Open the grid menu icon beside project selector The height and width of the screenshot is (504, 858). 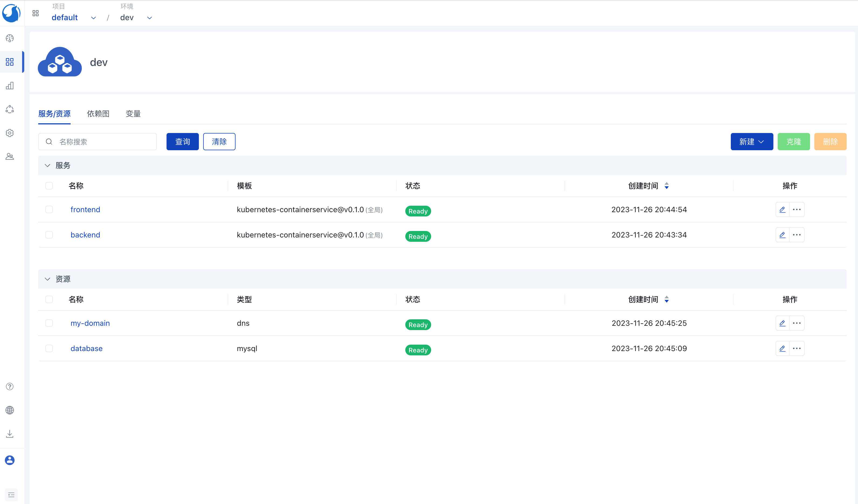35,13
